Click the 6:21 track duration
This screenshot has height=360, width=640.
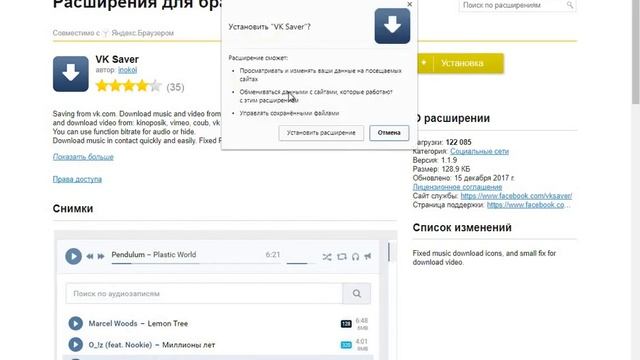[273, 255]
